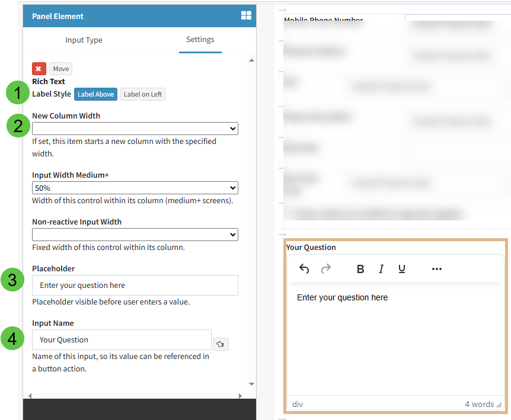Viewport: 511px width, 420px height.
Task: Open the Non-reactive Input Width dropdown
Action: (x=135, y=235)
